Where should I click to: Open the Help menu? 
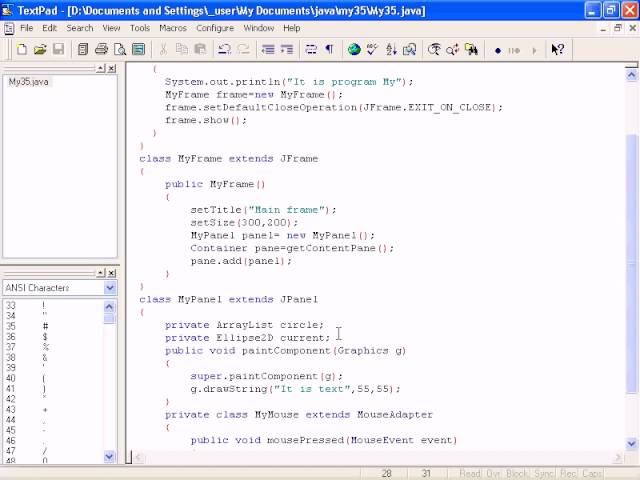(x=291, y=28)
